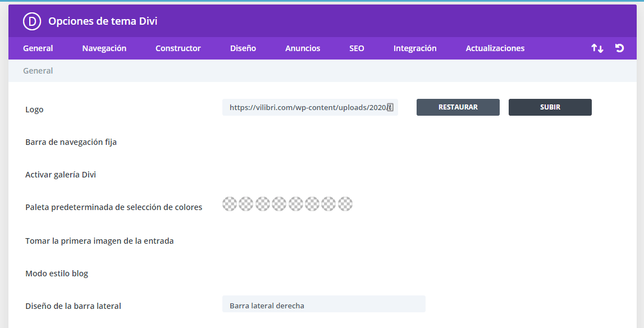Go to the Anuncios tab
Screen dimensions: 644x328
coord(303,48)
